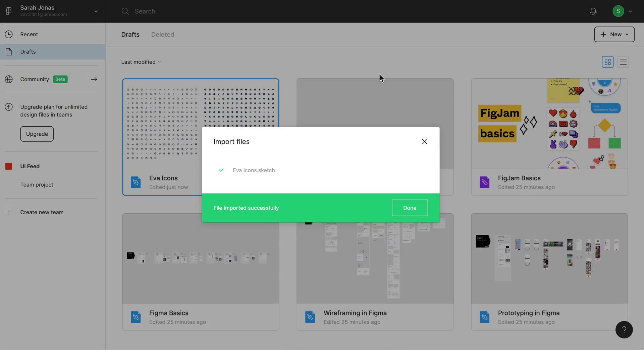Switch to the Deleted tab
This screenshot has width=644, height=350.
[163, 34]
